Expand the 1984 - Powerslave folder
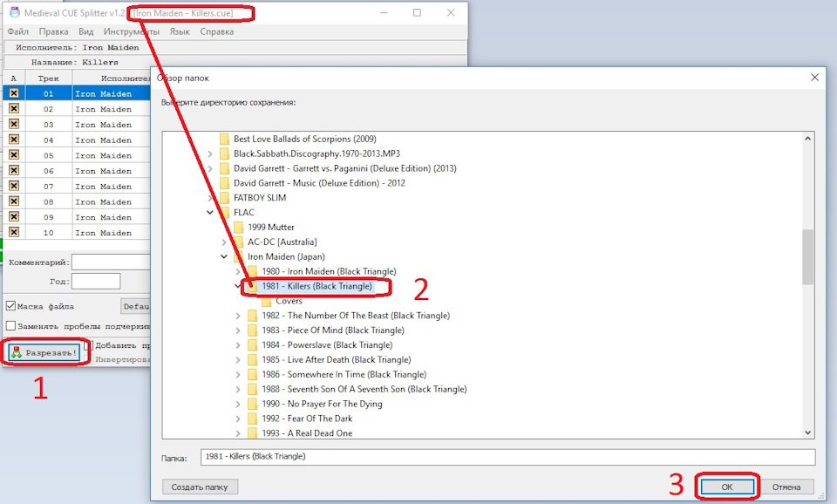Image resolution: width=837 pixels, height=504 pixels. (237, 345)
